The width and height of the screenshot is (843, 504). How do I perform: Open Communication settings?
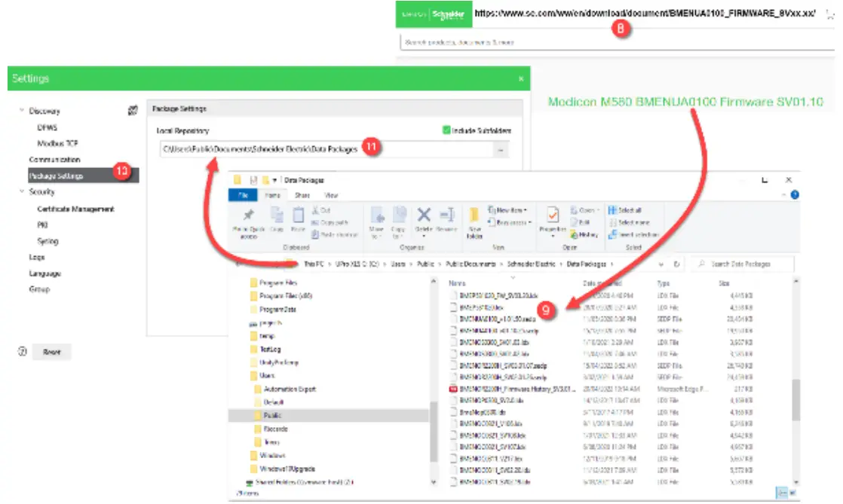54,160
